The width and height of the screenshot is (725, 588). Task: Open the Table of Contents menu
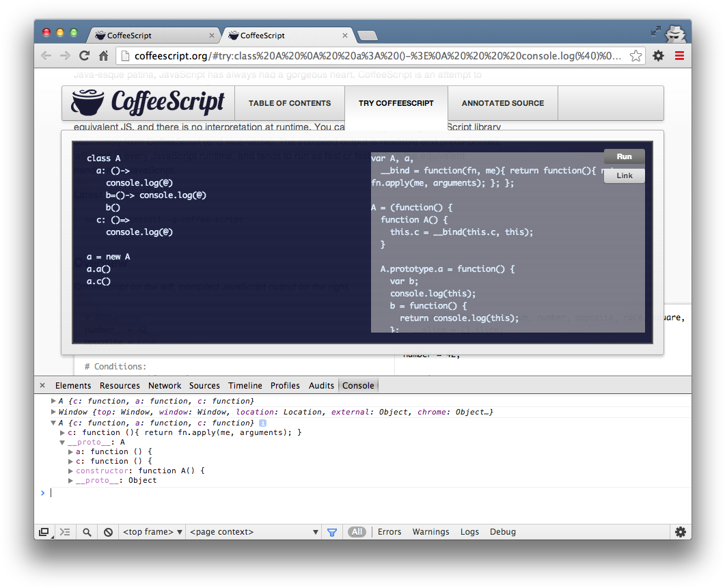tap(290, 103)
